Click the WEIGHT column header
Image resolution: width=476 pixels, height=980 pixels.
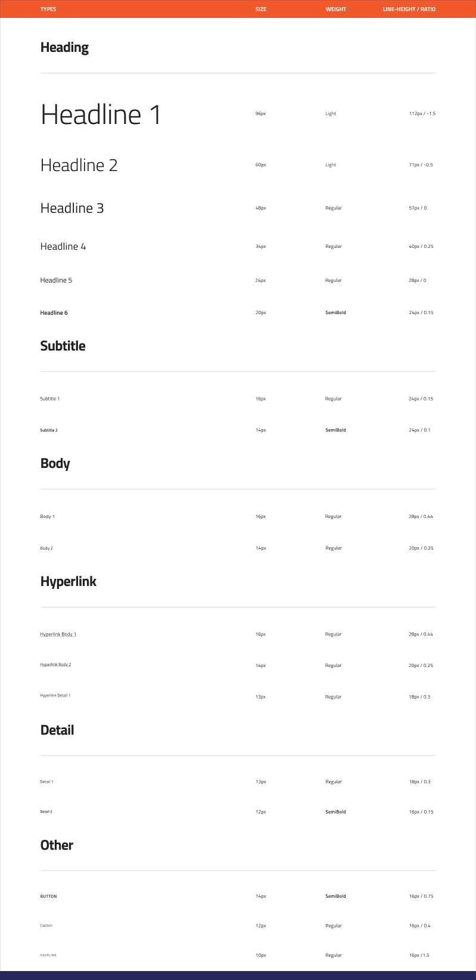pyautogui.click(x=336, y=9)
